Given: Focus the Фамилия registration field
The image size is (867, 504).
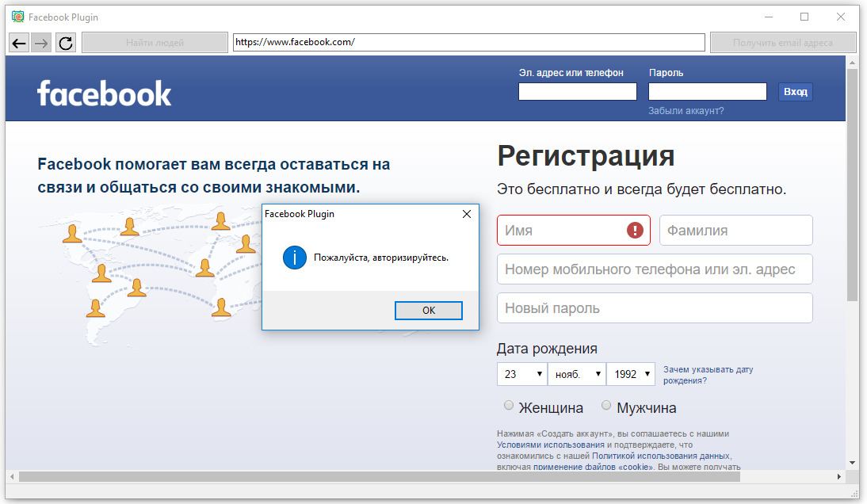Looking at the screenshot, I should point(736,230).
